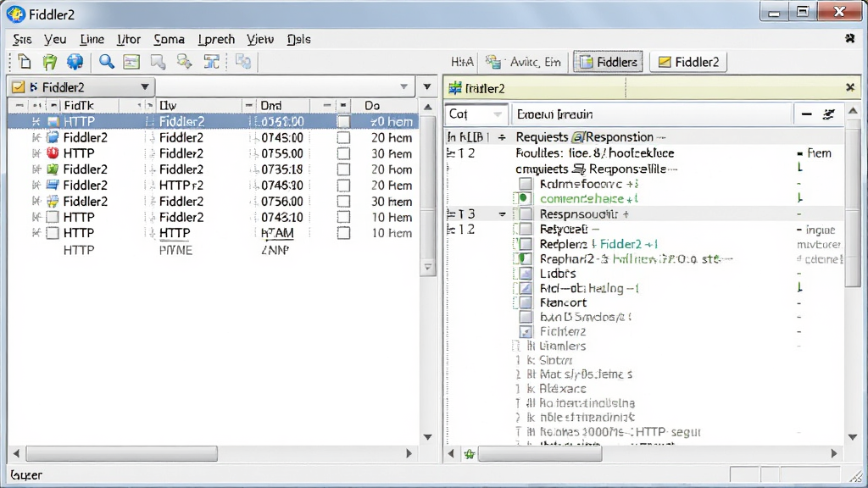This screenshot has width=868, height=488.
Task: Click the teal icon left of the toolbar separator
Action: click(211, 61)
